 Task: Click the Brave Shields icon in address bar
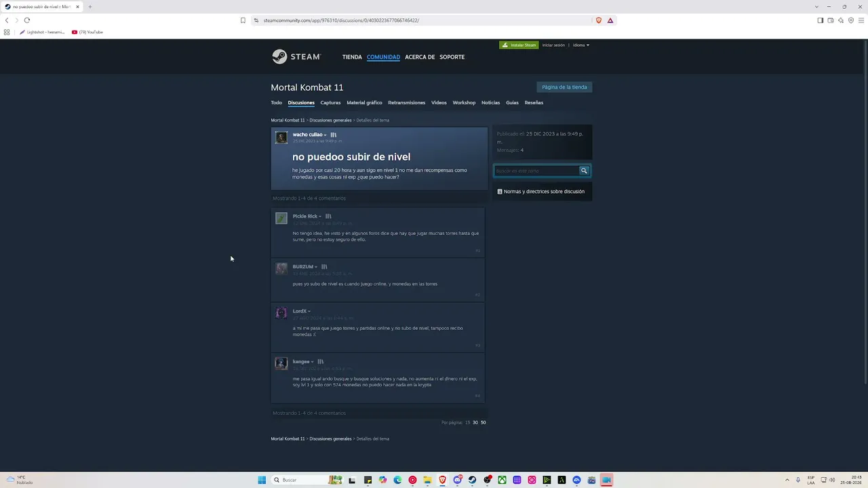pyautogui.click(x=598, y=20)
